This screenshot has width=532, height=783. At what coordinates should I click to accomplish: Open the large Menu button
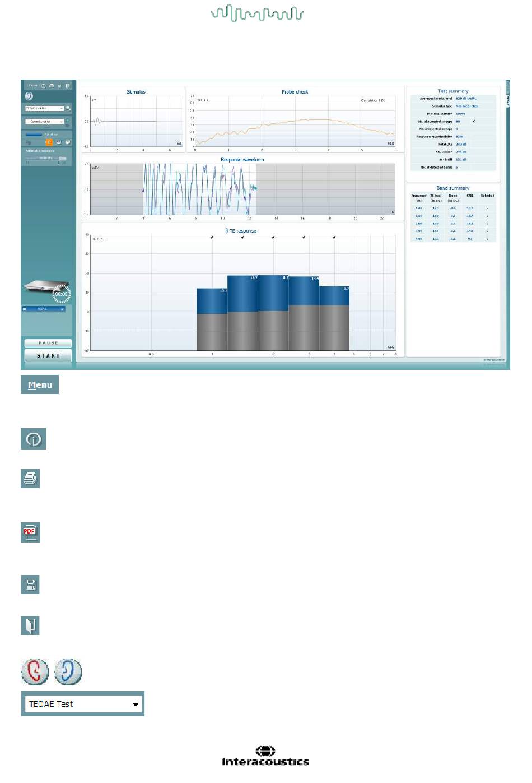[x=40, y=385]
